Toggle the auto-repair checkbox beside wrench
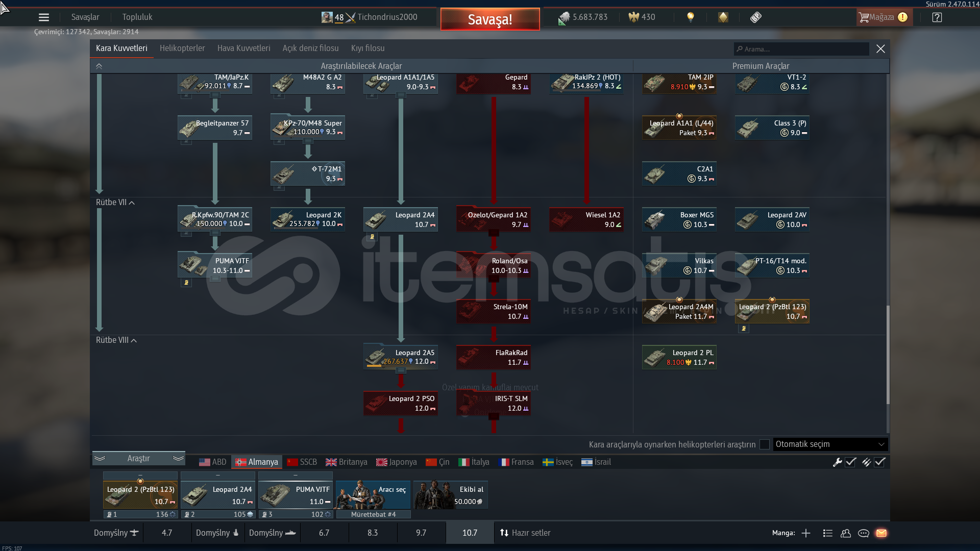Image resolution: width=980 pixels, height=551 pixels. (850, 462)
